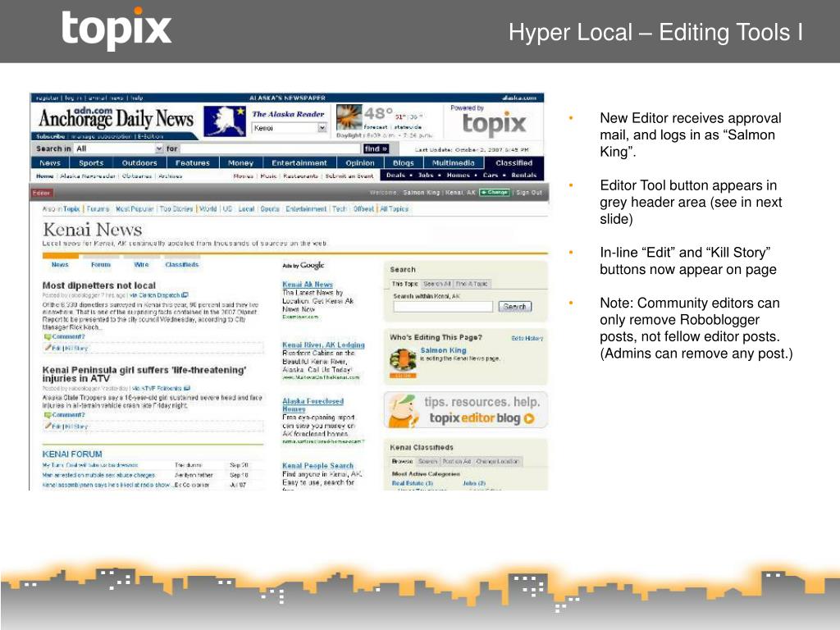Screen dimensions: 840x630
Task: Click the Top Stories link
Action: click(176, 209)
